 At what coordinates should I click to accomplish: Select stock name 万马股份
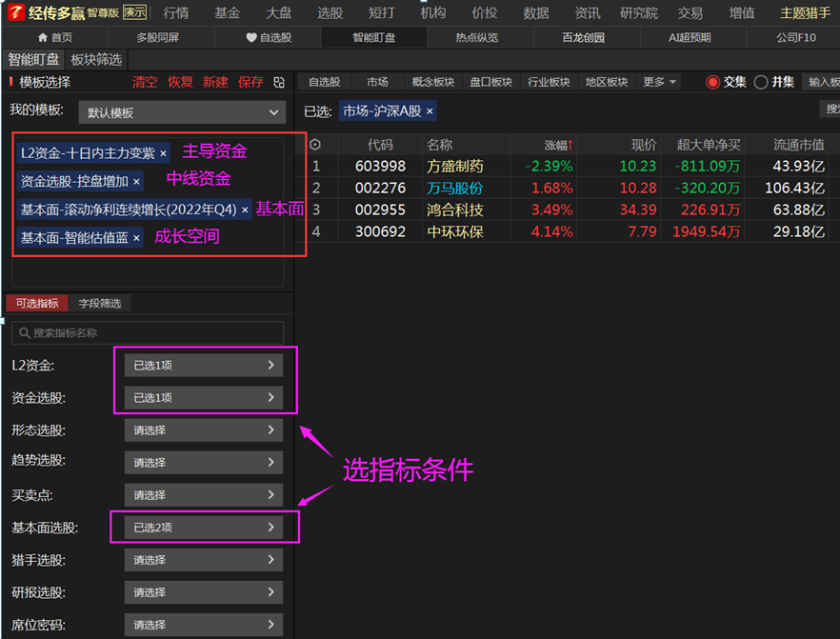click(x=455, y=188)
